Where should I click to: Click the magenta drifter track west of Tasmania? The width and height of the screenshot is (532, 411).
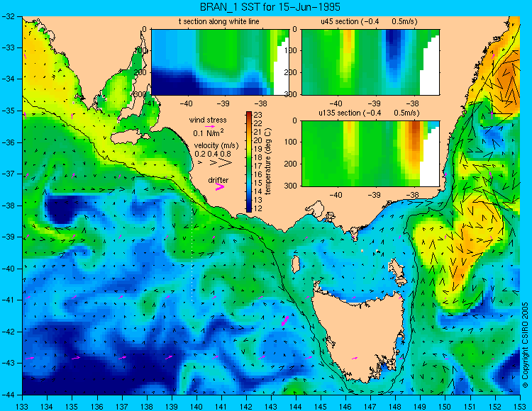coord(285,320)
